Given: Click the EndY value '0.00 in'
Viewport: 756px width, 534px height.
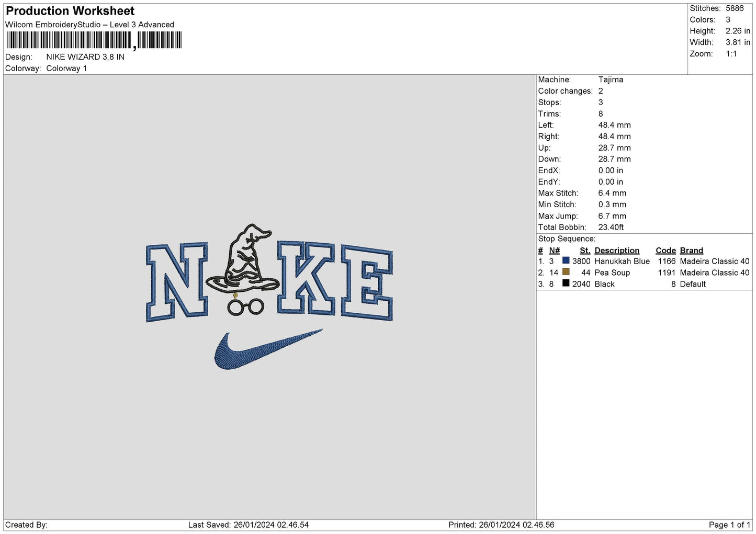Looking at the screenshot, I should coord(611,182).
